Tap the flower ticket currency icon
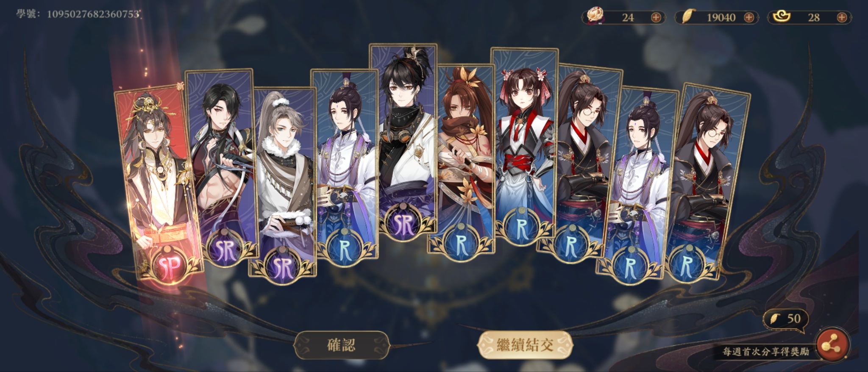The width and height of the screenshot is (868, 372). [595, 17]
